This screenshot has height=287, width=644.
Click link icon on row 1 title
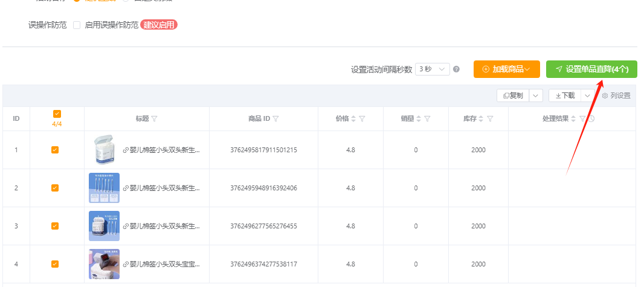coord(126,150)
